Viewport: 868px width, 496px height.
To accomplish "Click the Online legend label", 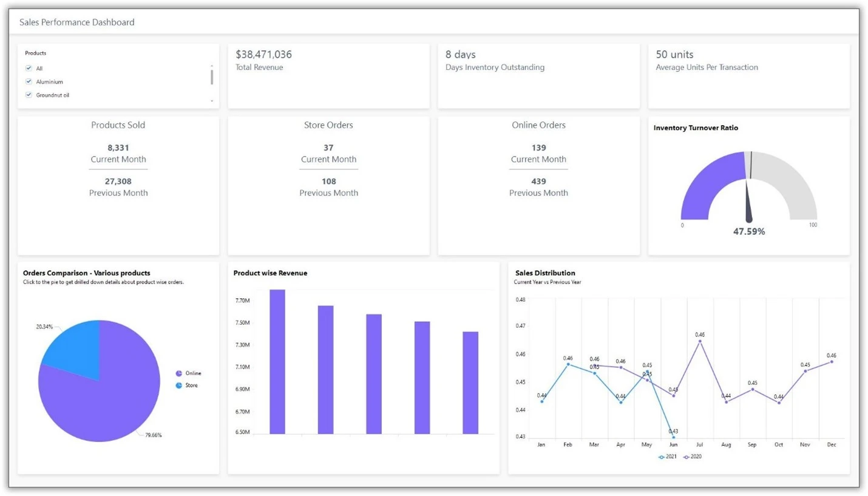I will coord(193,373).
